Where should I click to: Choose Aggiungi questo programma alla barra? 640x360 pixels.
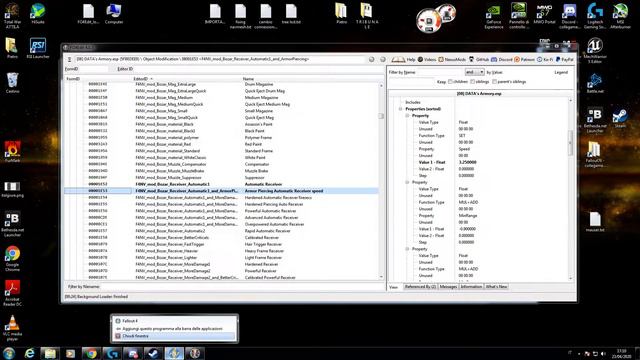[175, 329]
